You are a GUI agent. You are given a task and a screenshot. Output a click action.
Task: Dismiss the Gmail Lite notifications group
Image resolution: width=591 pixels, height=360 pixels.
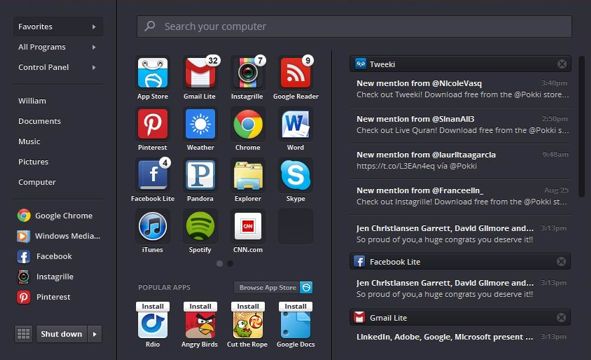561,317
